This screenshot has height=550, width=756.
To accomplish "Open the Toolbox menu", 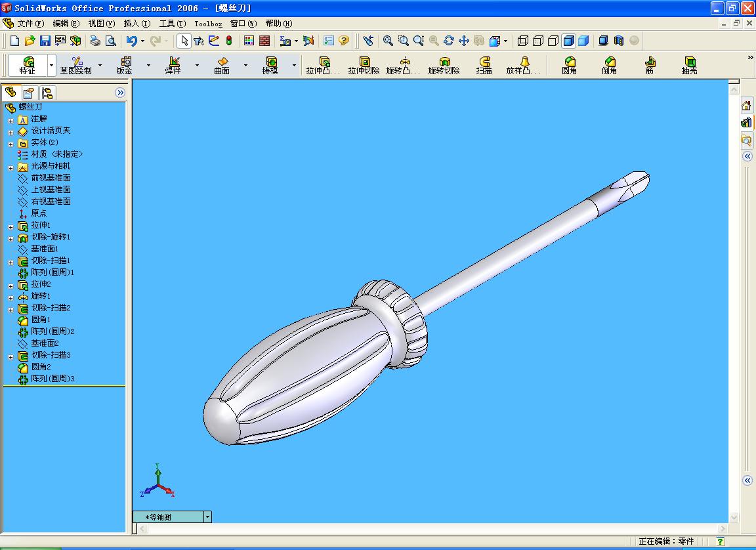I will coord(208,24).
